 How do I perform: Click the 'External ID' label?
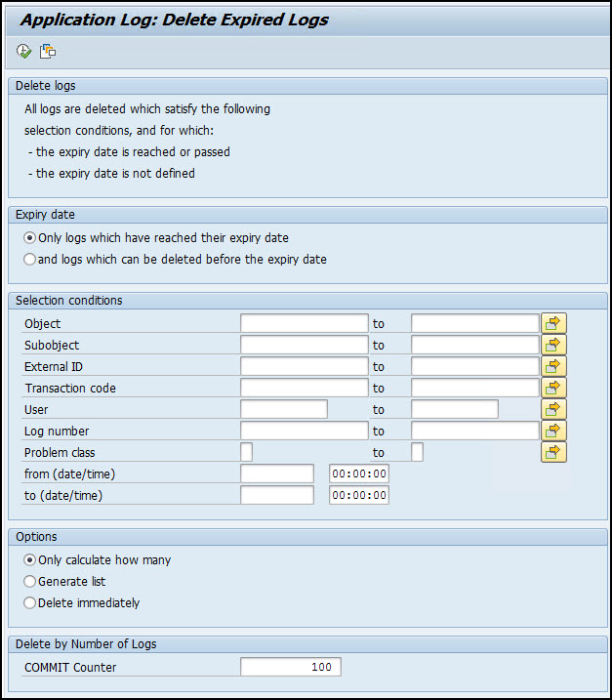(54, 367)
